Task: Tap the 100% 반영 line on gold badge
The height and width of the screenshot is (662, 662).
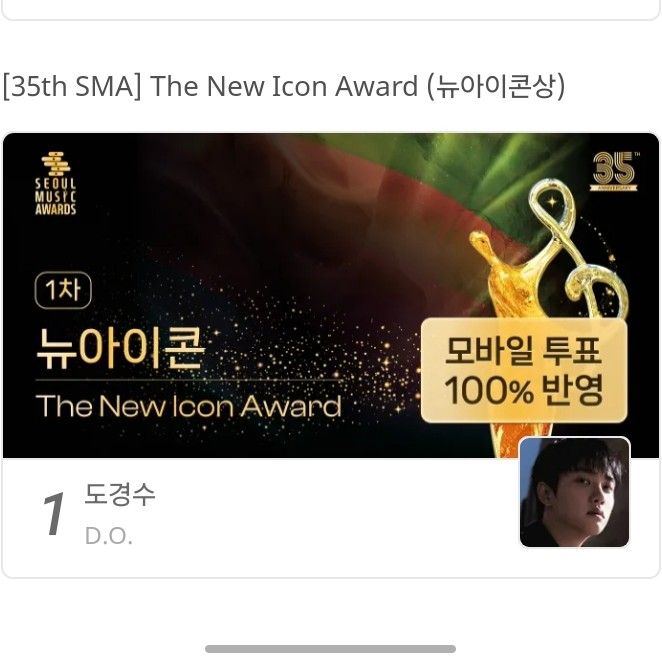Action: [524, 391]
